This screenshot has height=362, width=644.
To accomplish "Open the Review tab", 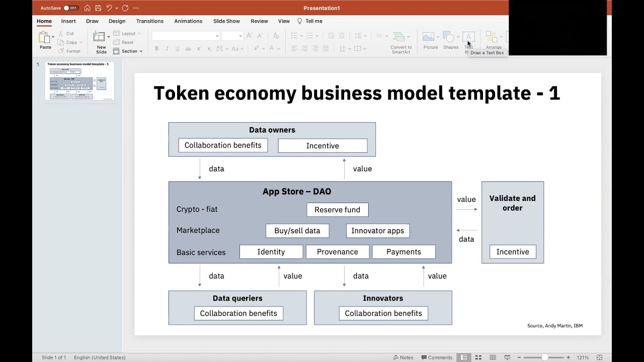I will (x=259, y=21).
